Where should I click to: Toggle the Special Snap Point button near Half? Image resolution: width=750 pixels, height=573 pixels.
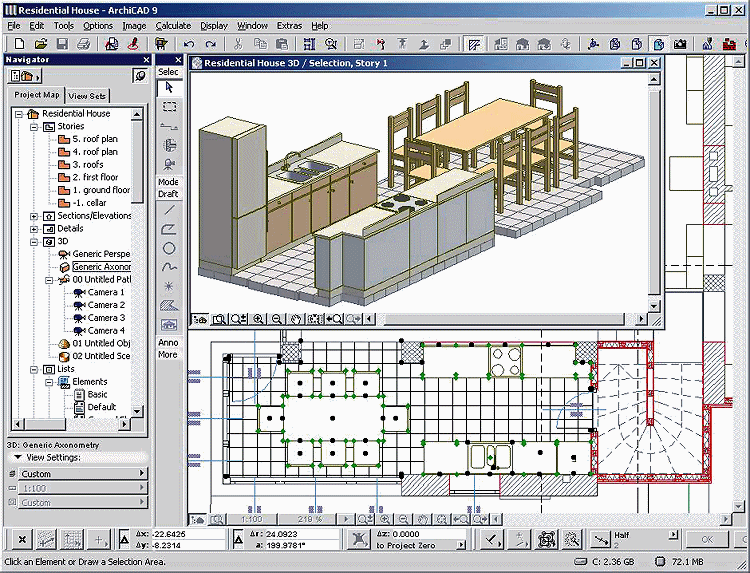[600, 540]
